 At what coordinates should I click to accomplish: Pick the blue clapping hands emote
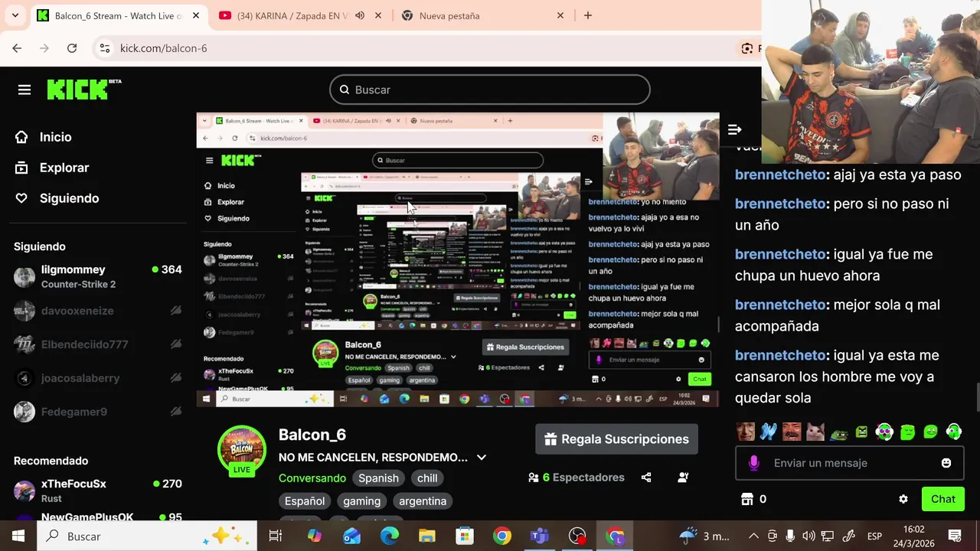click(x=769, y=432)
